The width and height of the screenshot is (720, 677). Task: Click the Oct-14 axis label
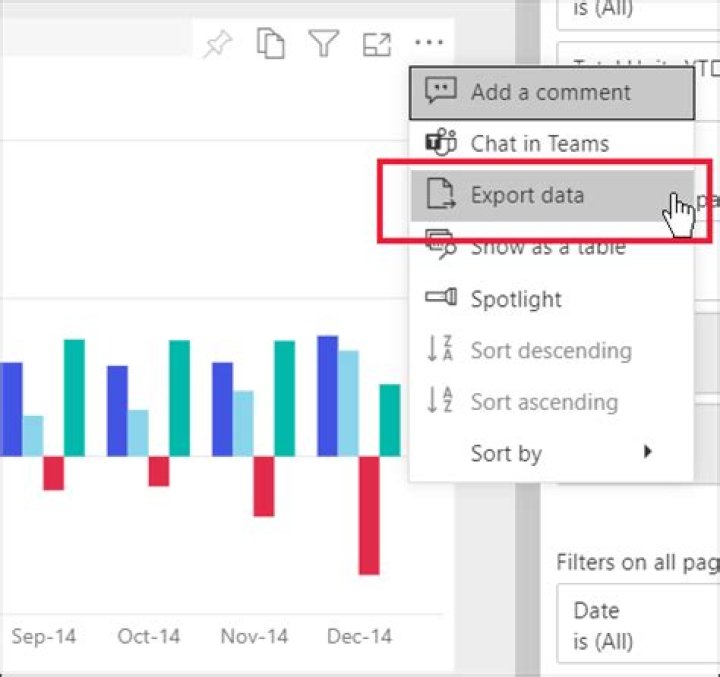pyautogui.click(x=149, y=637)
